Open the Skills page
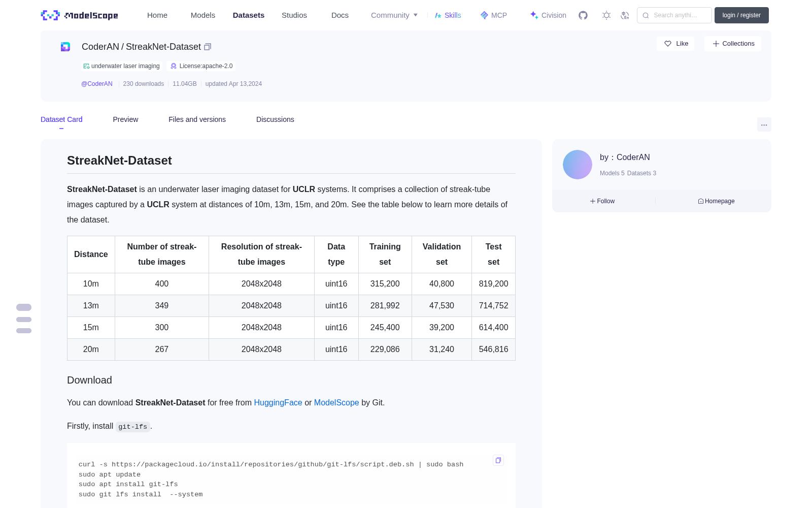The image size is (812, 508). tap(448, 15)
